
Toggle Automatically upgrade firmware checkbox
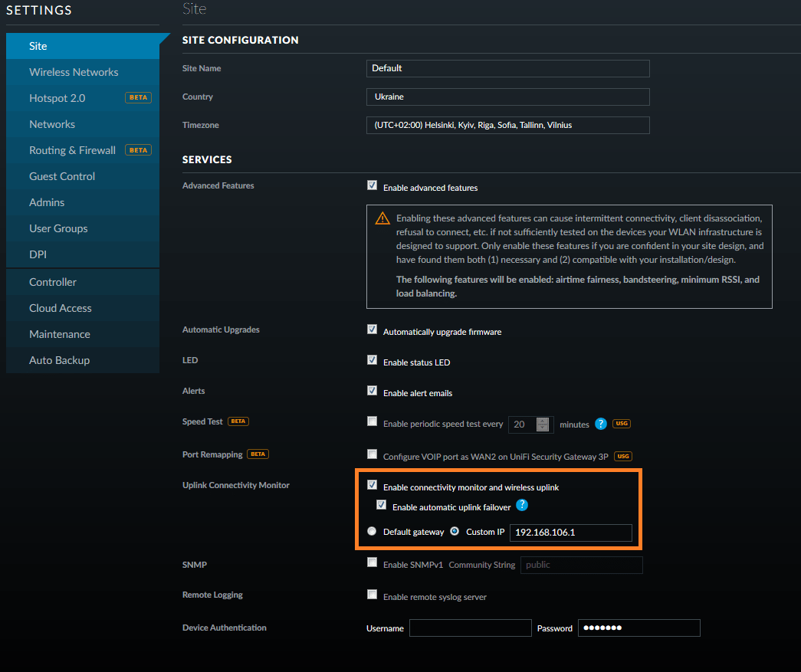click(x=373, y=330)
